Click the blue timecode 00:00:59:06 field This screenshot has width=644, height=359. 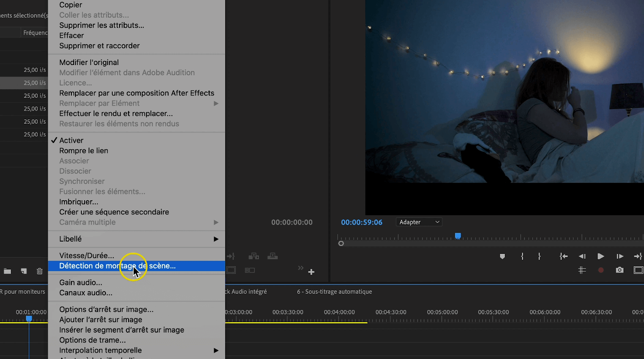360,222
